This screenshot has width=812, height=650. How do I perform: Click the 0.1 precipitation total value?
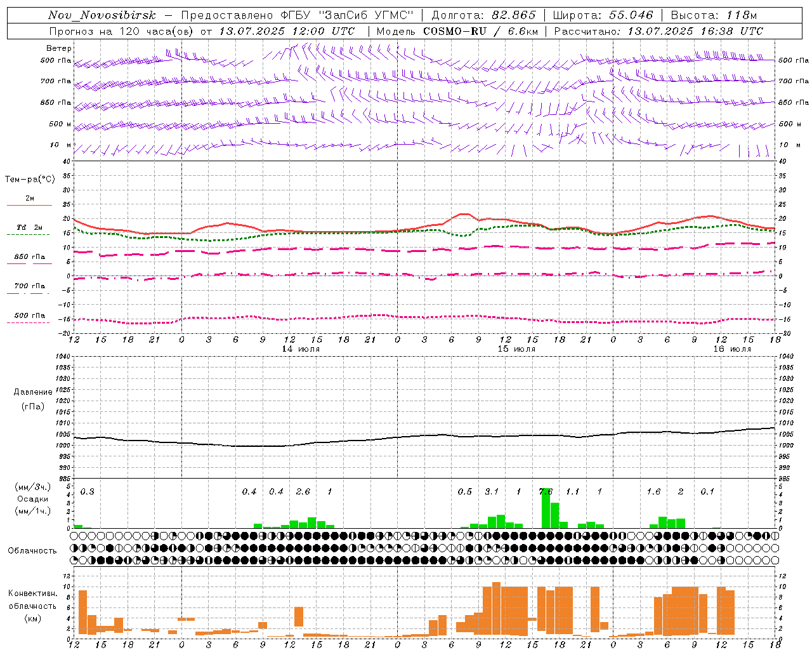[707, 492]
